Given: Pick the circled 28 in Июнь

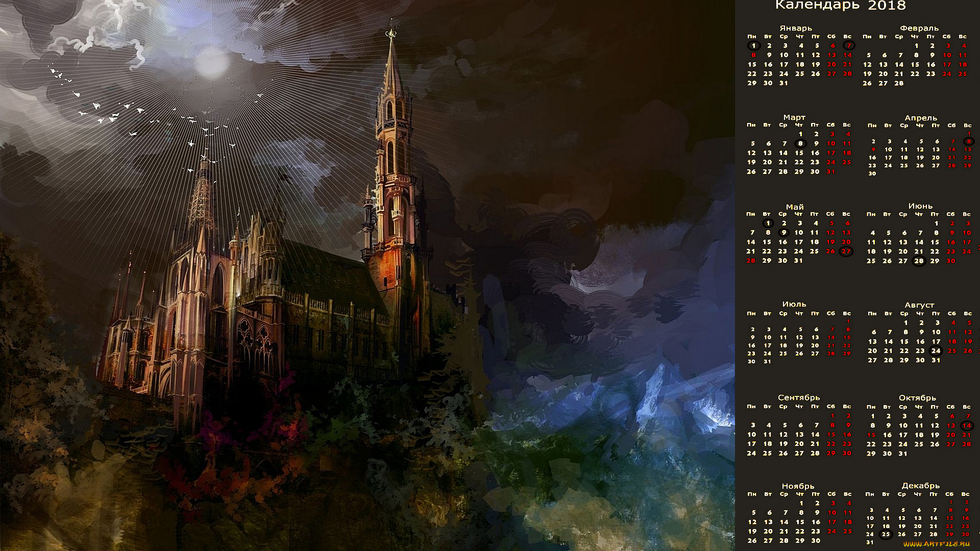Looking at the screenshot, I should [x=919, y=261].
